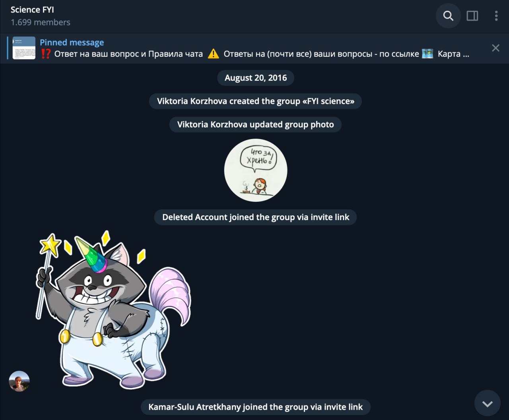
Task: Click the 1.699 members subtitle
Action: tap(41, 22)
